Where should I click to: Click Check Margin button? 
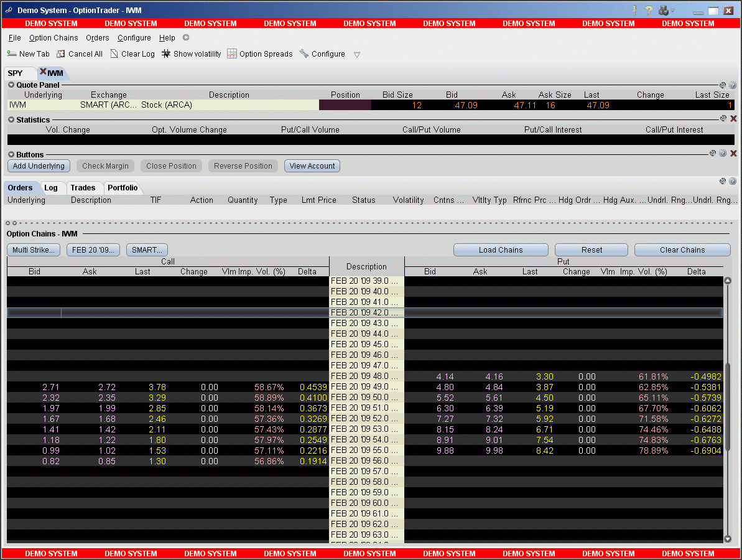point(106,166)
